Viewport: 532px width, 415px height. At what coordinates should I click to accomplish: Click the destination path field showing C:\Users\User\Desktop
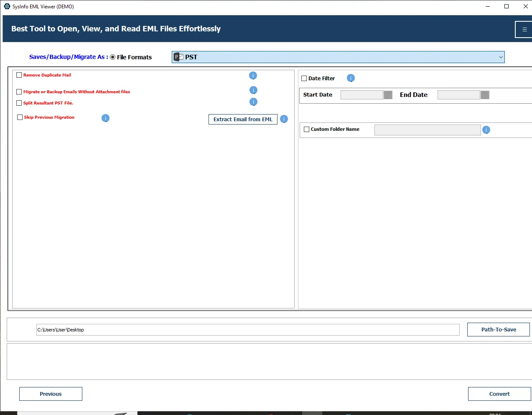click(248, 330)
